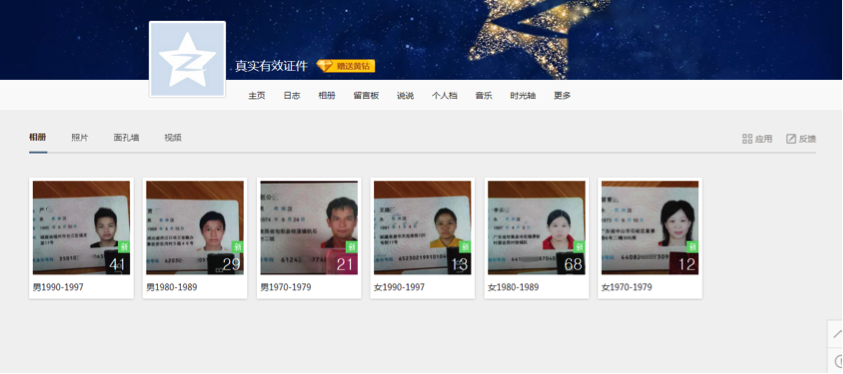Screen dimensions: 843x374
Task: Open the 音乐 navigation item
Action: point(483,96)
